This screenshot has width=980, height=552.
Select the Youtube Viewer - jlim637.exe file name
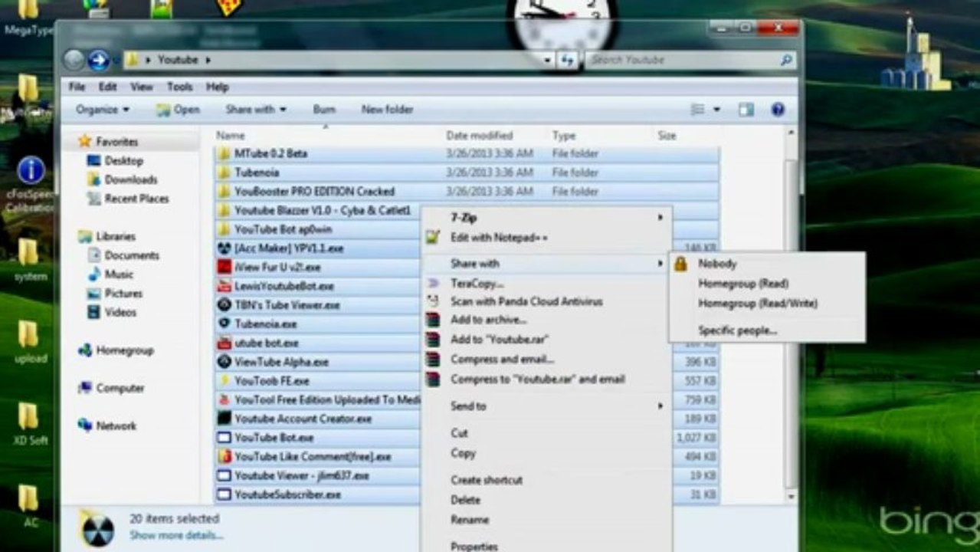pos(301,475)
